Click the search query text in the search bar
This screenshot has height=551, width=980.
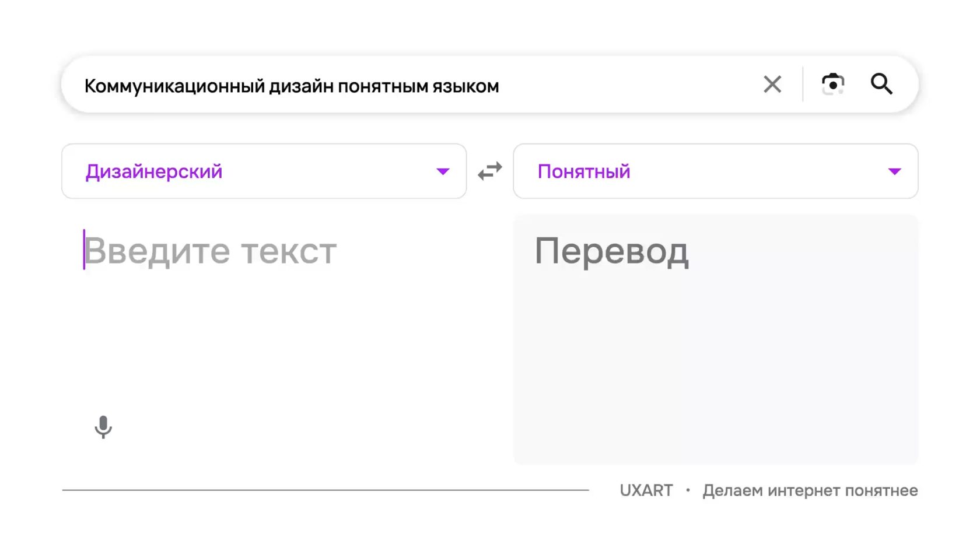point(292,86)
